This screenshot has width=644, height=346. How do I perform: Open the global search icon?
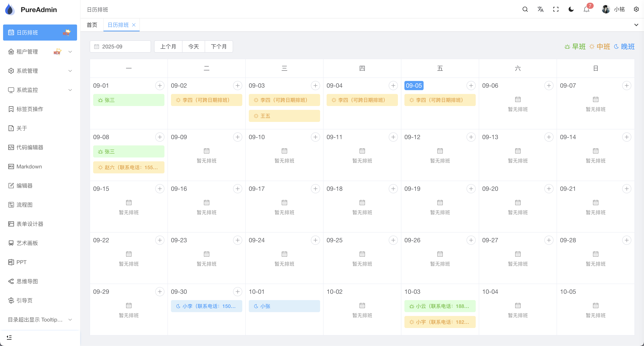(525, 9)
